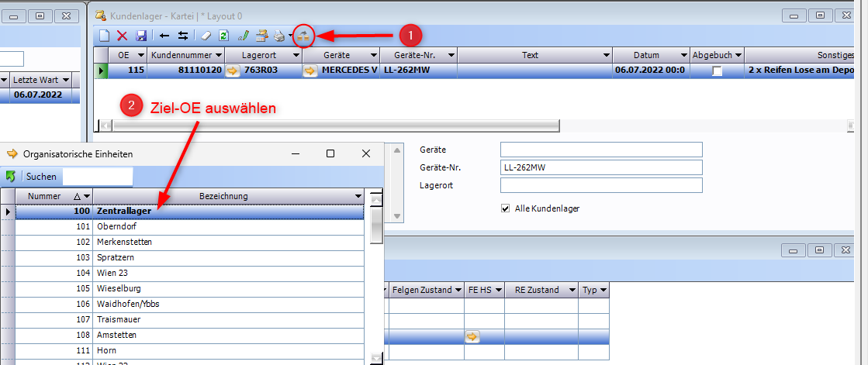Image resolution: width=868 pixels, height=365 pixels.
Task: Click the red X delete icon
Action: [x=122, y=35]
